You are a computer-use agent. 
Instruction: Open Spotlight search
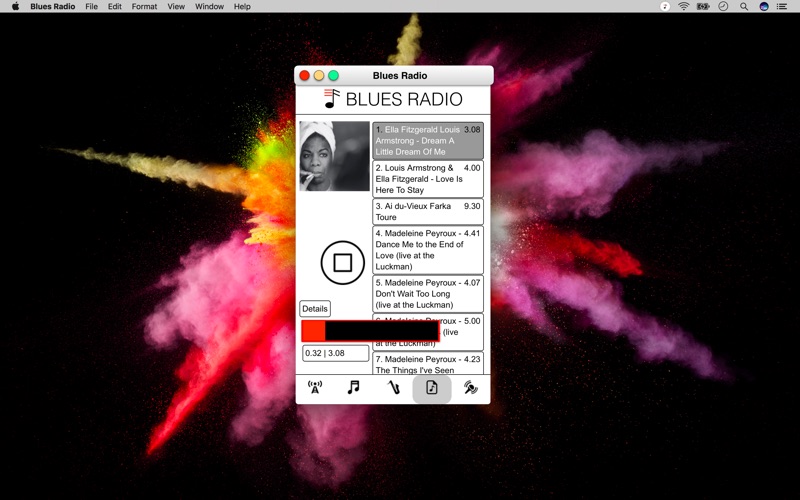click(x=744, y=6)
